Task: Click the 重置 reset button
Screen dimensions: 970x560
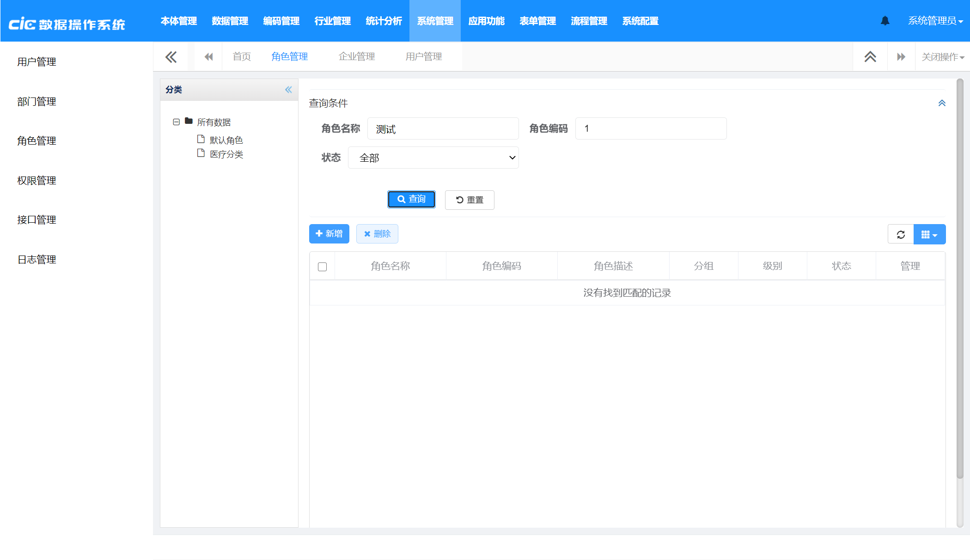Action: tap(470, 200)
